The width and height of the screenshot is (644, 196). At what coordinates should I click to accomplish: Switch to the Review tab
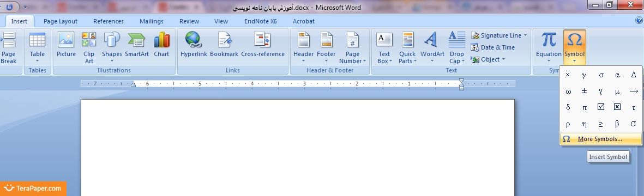(189, 21)
